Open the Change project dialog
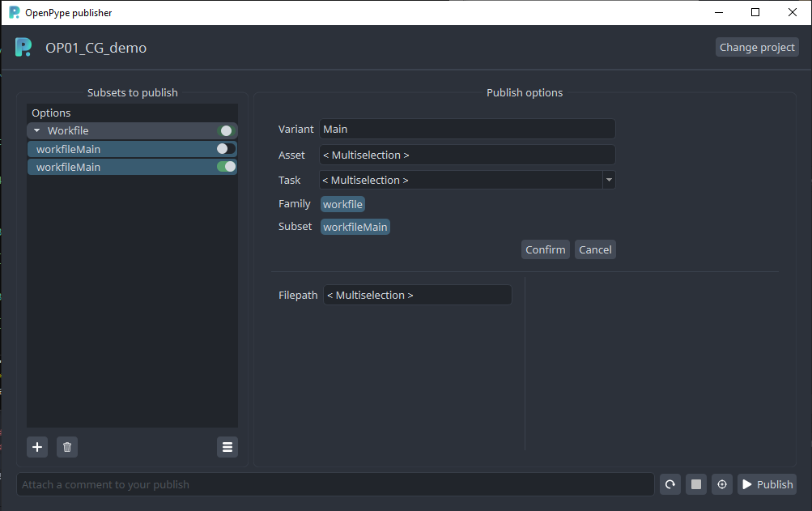 (x=756, y=47)
